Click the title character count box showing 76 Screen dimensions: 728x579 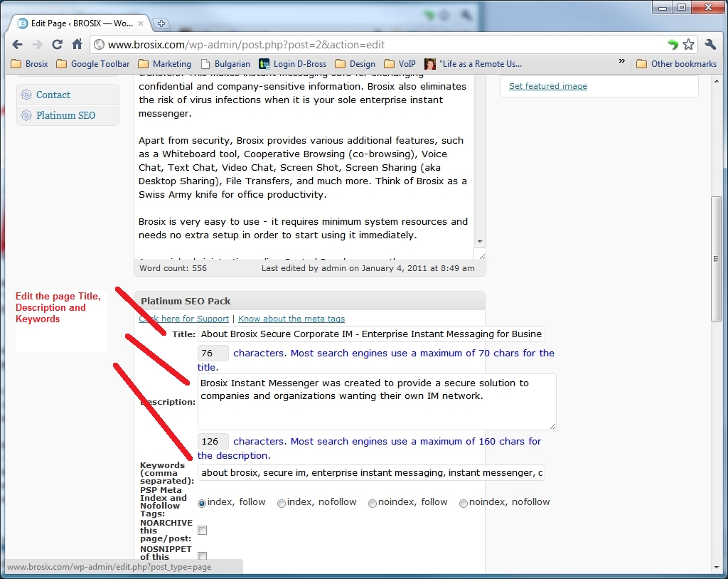point(213,354)
